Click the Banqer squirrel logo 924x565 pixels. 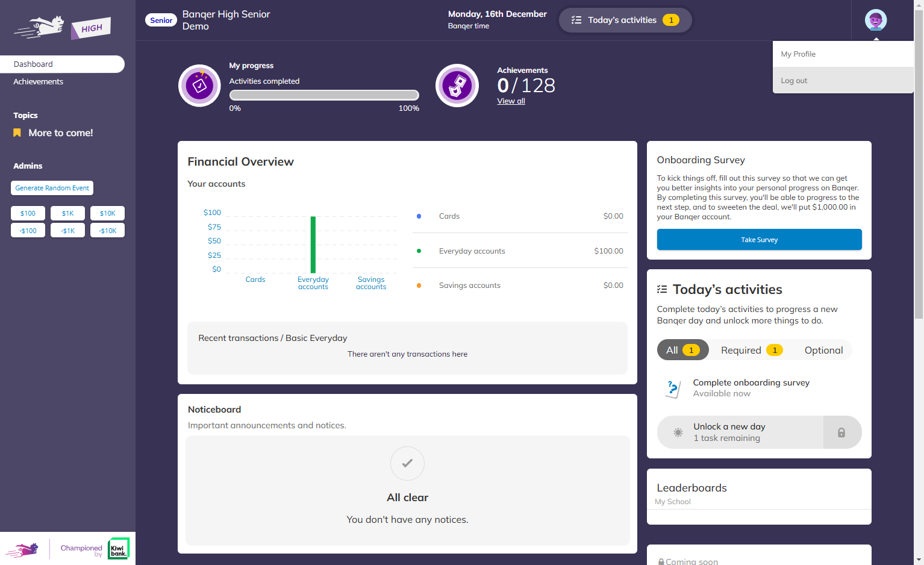point(39,27)
